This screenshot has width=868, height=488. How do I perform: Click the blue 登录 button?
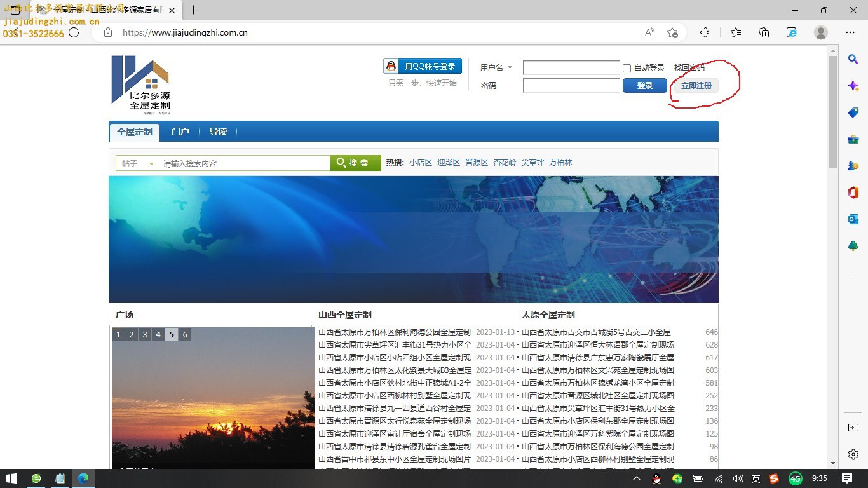coord(645,85)
